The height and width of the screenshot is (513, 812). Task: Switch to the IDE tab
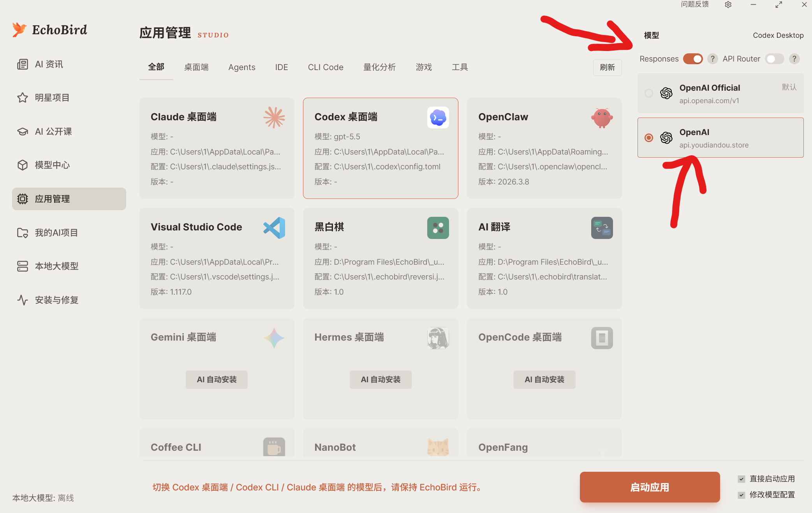click(282, 67)
